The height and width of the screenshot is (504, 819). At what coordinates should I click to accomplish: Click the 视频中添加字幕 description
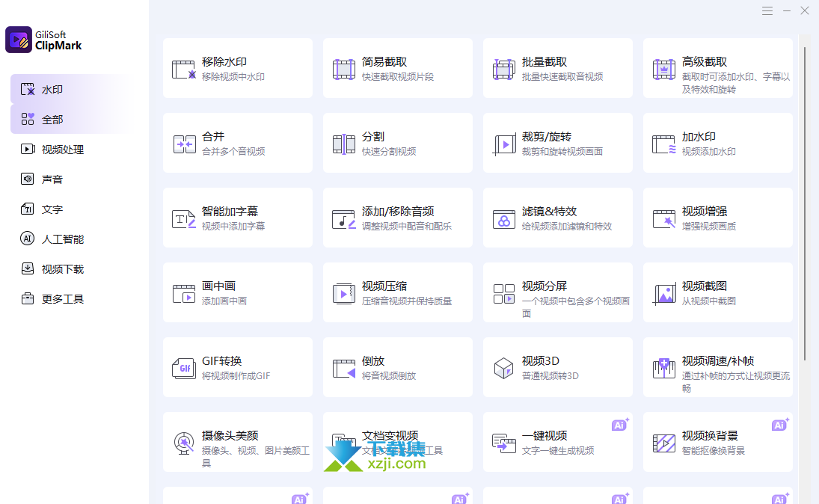coord(233,226)
